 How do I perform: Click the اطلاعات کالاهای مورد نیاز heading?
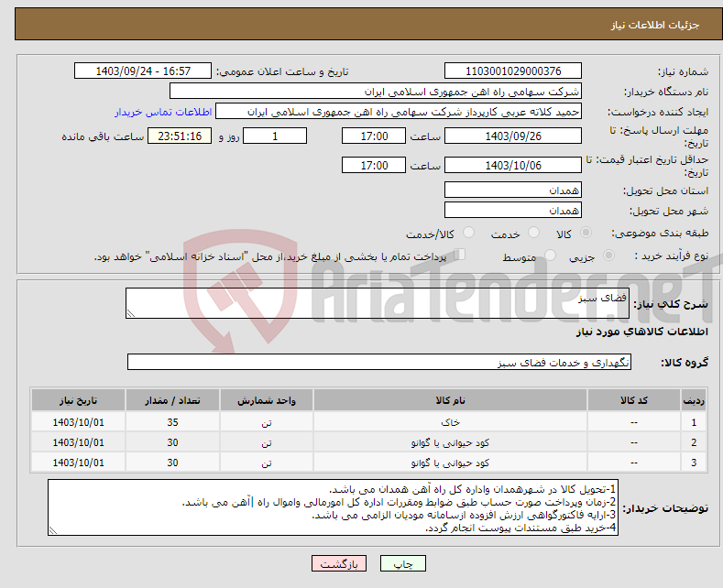pyautogui.click(x=641, y=332)
